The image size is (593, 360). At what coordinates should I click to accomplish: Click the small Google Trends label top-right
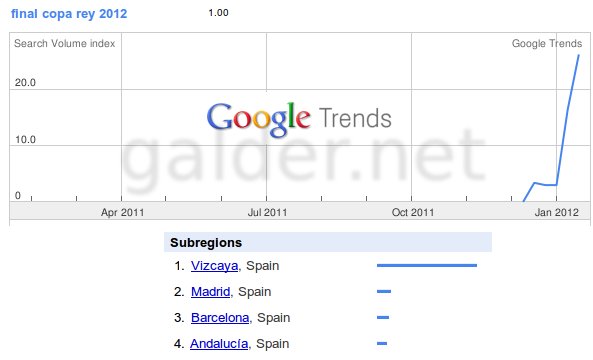(x=547, y=43)
